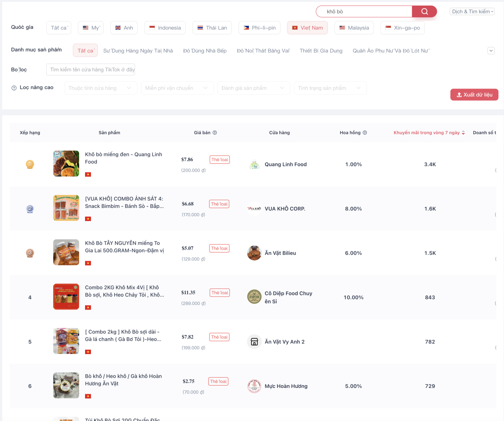The width and height of the screenshot is (504, 421).
Task: Open the Dịch & Tìm kiếm dropdown
Action: [472, 12]
